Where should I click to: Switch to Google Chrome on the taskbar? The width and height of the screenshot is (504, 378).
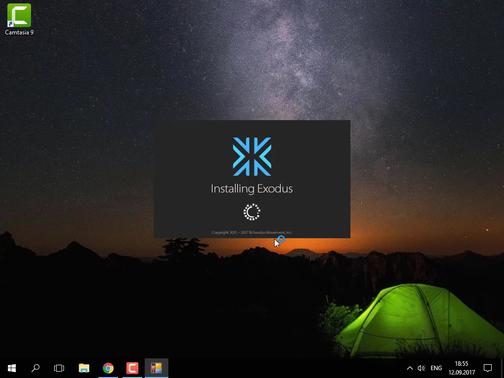(108, 368)
